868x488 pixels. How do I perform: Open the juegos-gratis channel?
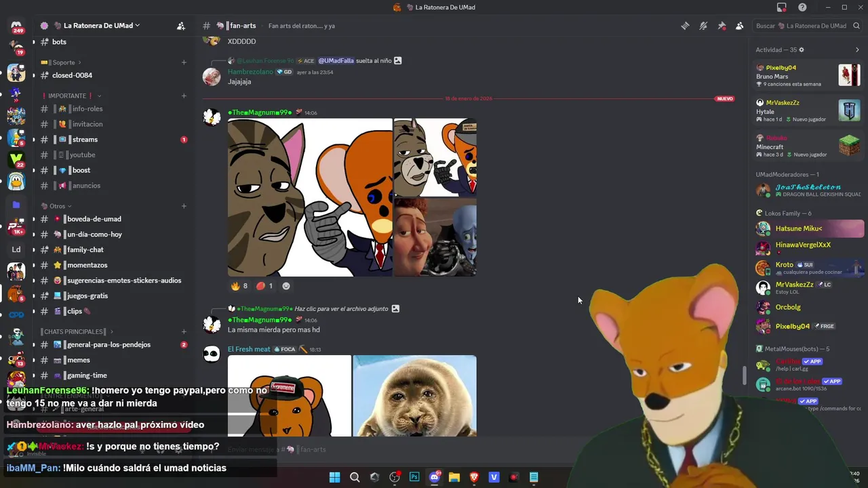114,296
